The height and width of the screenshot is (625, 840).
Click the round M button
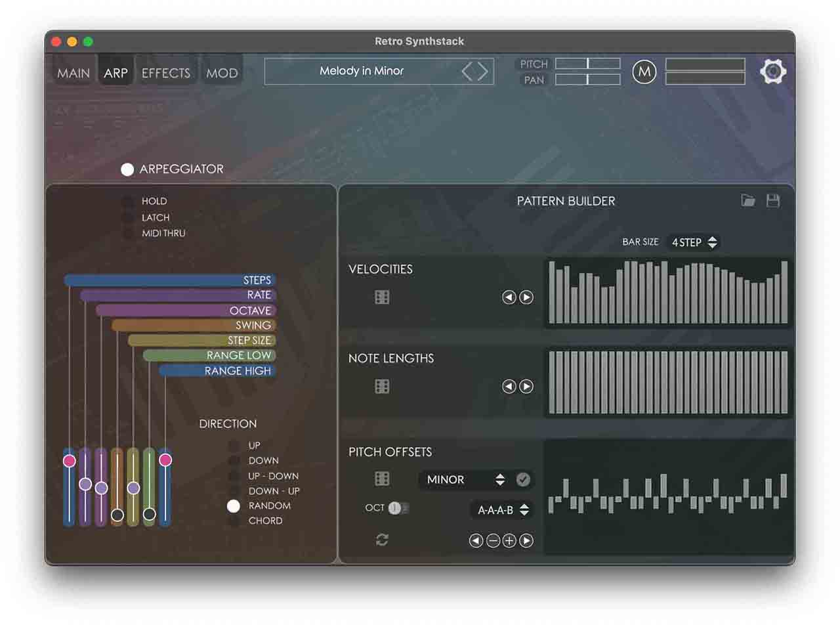click(644, 72)
